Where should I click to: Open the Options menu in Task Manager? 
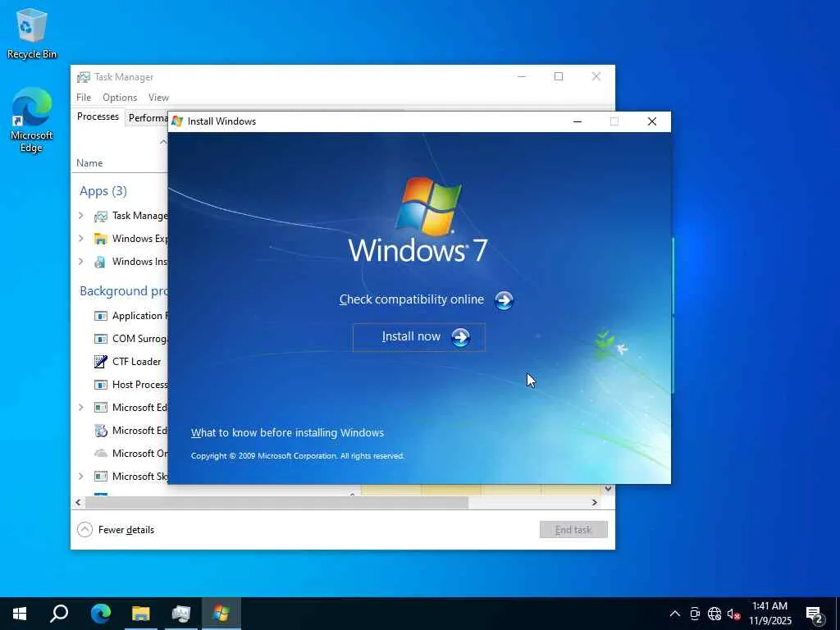pos(120,98)
